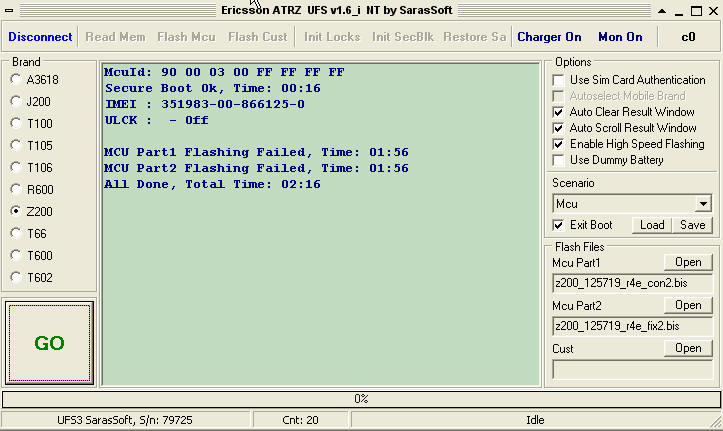This screenshot has width=723, height=431.
Task: Select the R600 brand radio button
Action: (x=16, y=189)
